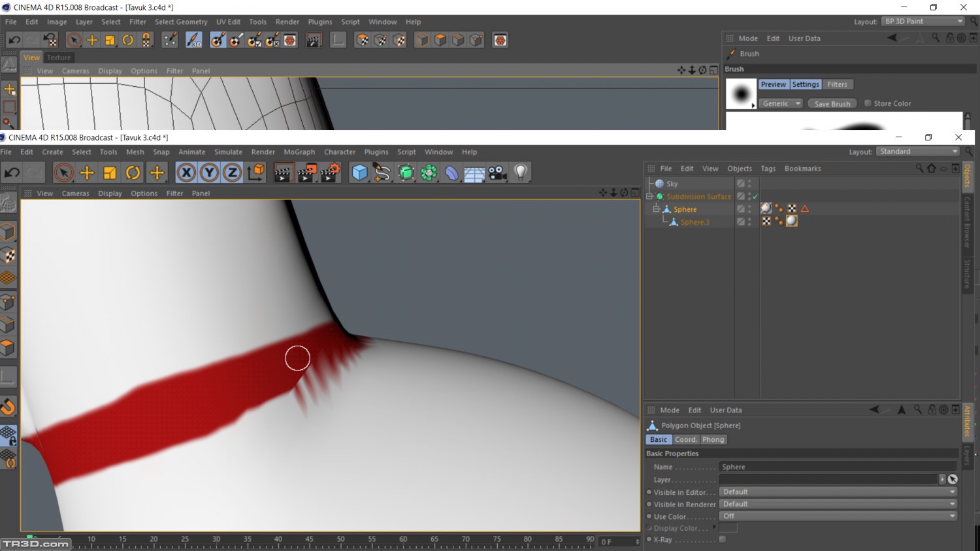Open the Camera object icon
This screenshot has width=980, height=551.
point(498,173)
